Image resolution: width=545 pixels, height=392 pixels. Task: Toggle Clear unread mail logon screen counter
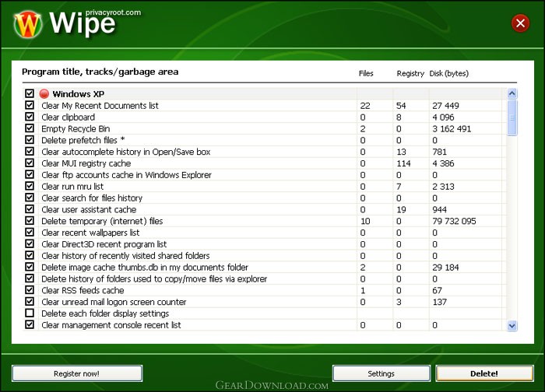click(x=30, y=301)
